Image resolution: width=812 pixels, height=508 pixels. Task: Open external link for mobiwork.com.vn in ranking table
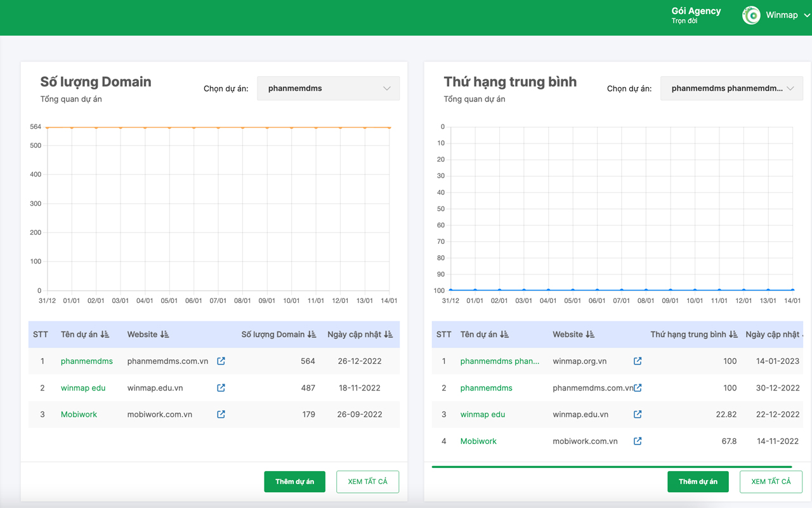(638, 441)
